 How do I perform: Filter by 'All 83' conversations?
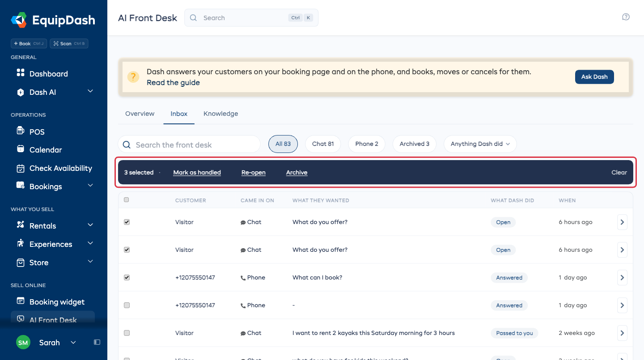tap(283, 144)
